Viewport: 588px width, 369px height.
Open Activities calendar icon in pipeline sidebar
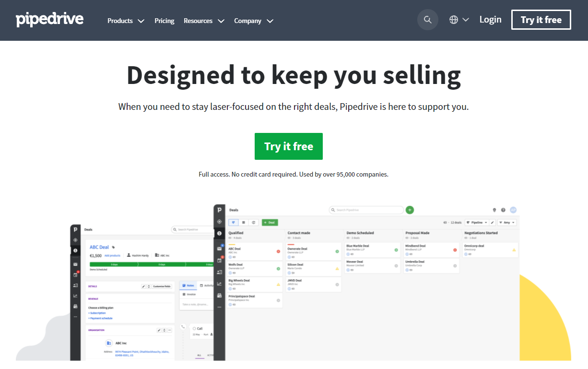(x=219, y=260)
